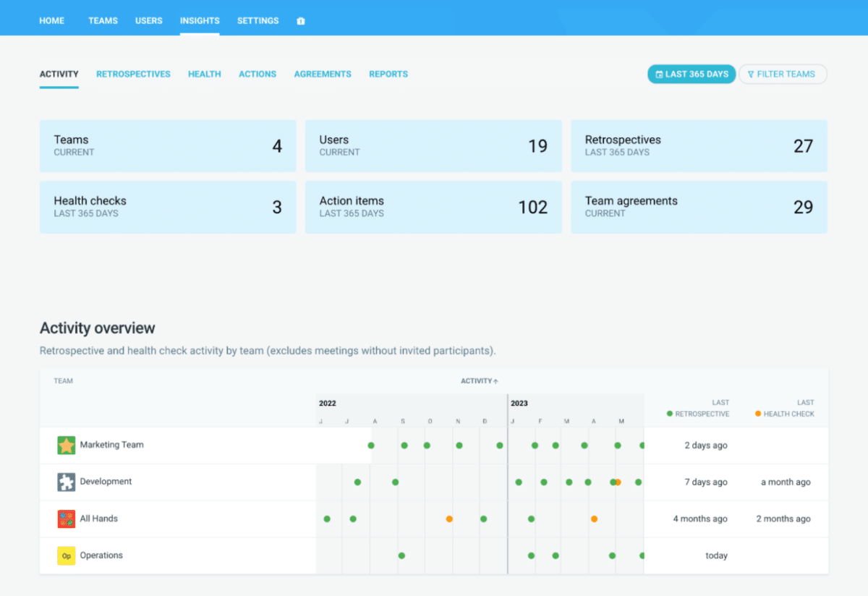The width and height of the screenshot is (868, 596).
Task: Click the Action items summary card
Action: [x=433, y=207]
